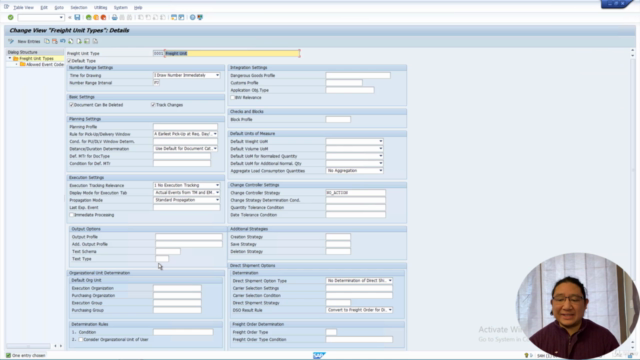The height and width of the screenshot is (360, 640).
Task: Open the Goto menu
Action: tap(59, 7)
